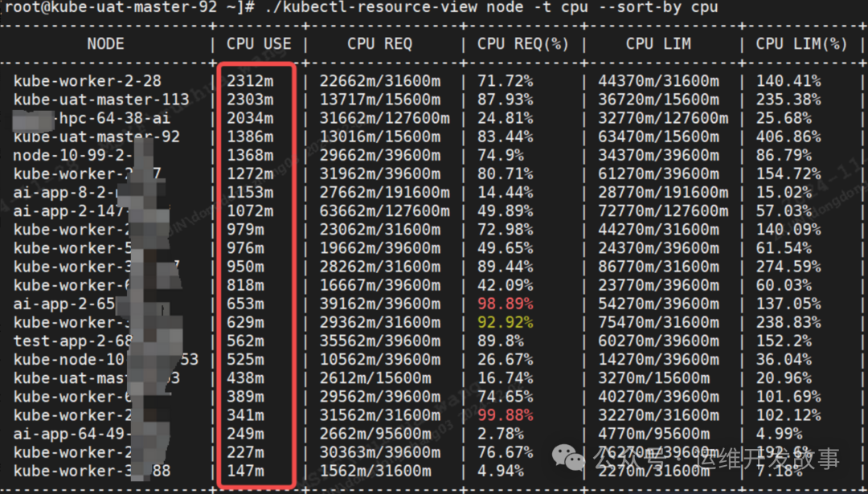
Task: Click the CPU USE value 976m
Action: coord(245,248)
